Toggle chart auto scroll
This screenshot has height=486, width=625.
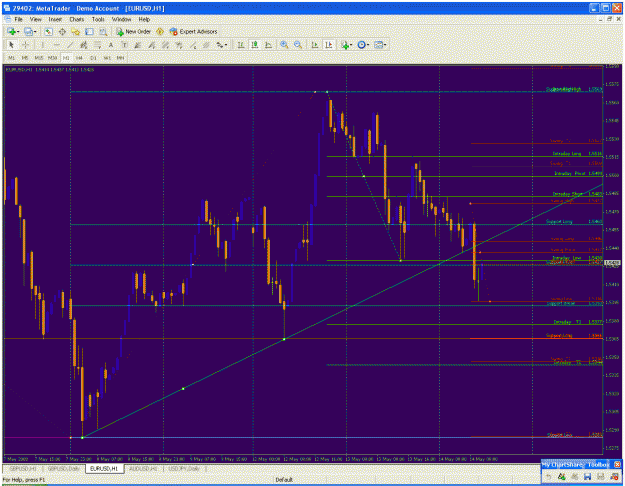coord(314,45)
